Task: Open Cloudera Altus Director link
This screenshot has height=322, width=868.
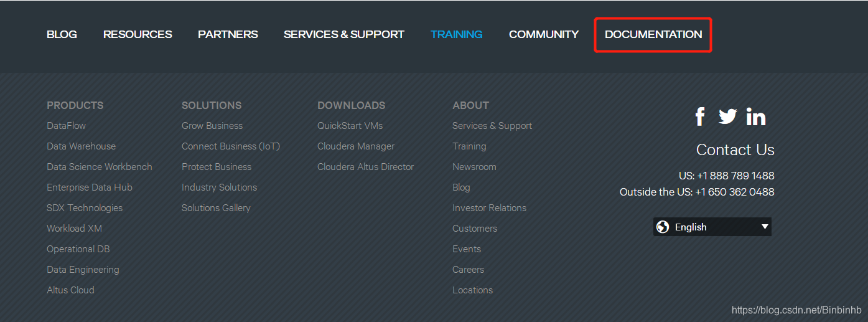Action: click(365, 166)
